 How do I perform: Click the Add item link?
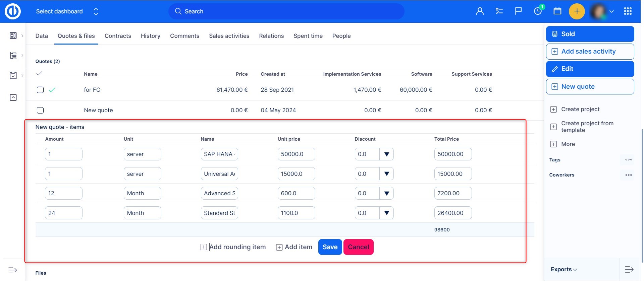(294, 247)
